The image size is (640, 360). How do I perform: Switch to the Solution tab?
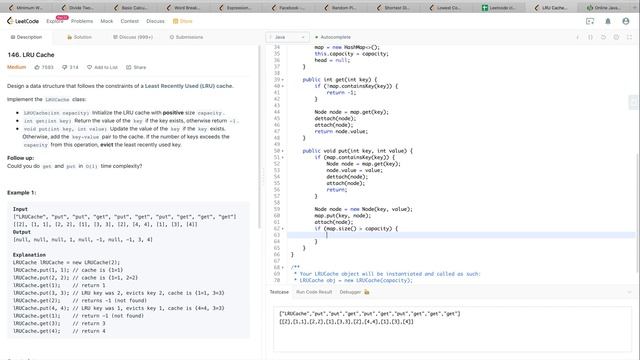click(x=79, y=37)
